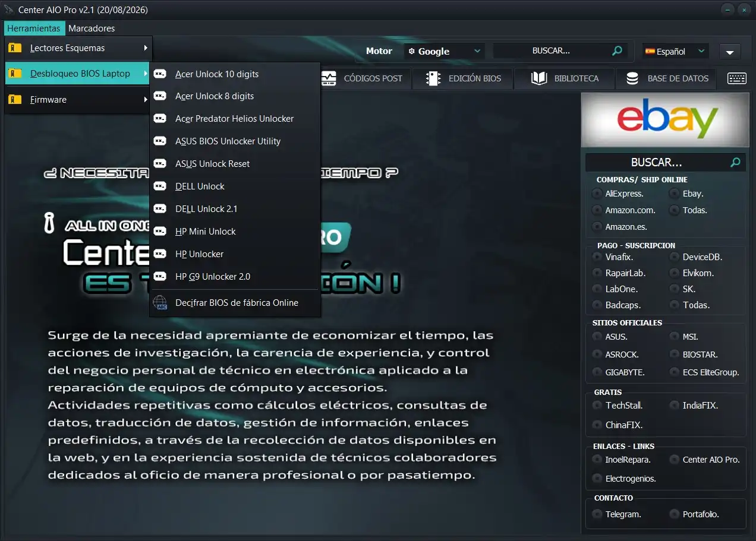Select the IndiaFIX radio option

674,406
